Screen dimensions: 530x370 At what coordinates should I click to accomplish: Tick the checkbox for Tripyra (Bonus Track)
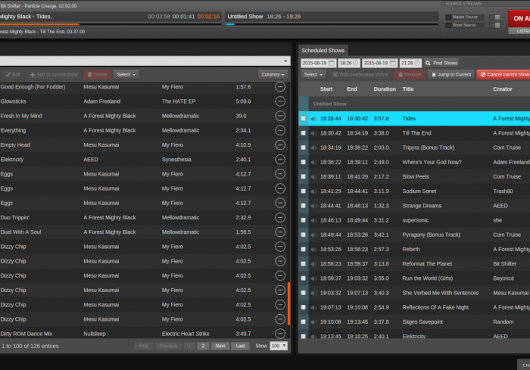[303, 148]
